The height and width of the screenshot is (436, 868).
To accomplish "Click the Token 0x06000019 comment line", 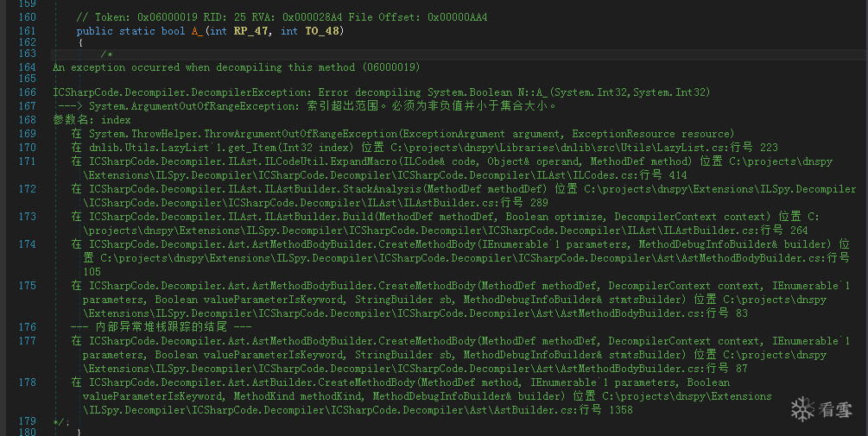I will pyautogui.click(x=282, y=17).
